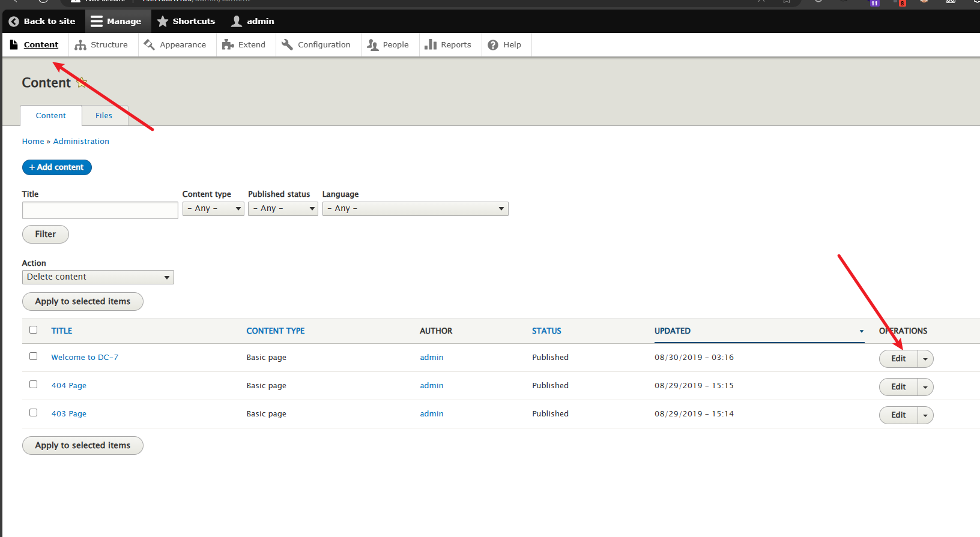Expand operations arrow for 404 Page
The height and width of the screenshot is (537, 980).
pos(925,387)
